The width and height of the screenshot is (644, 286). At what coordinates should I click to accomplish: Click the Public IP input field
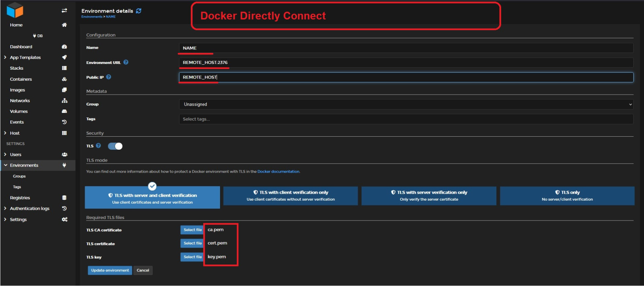coord(406,77)
